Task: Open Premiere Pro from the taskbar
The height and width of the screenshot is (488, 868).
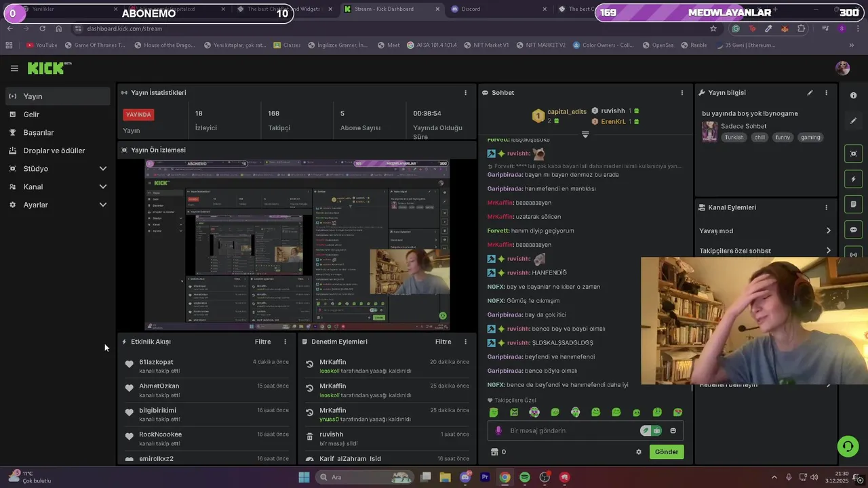Action: click(x=485, y=477)
